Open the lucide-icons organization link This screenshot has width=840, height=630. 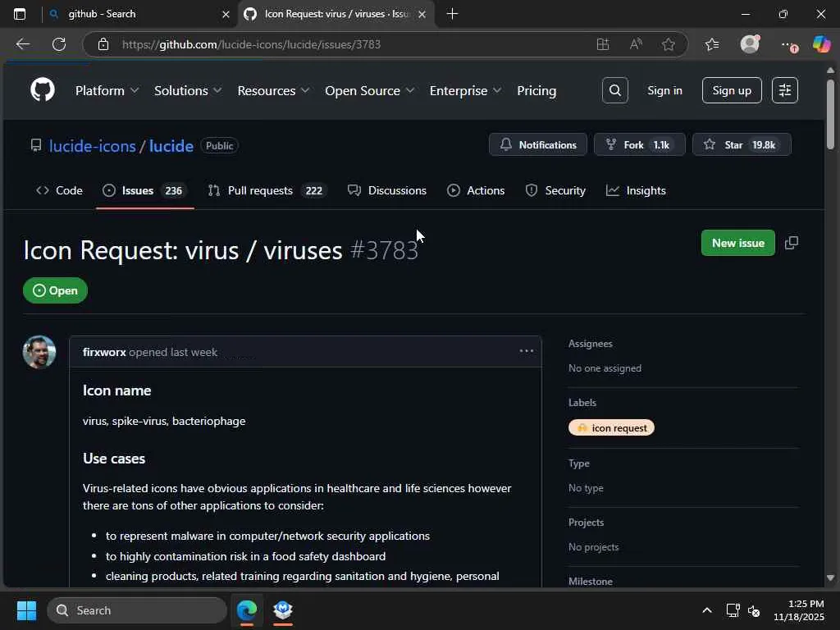pos(92,146)
